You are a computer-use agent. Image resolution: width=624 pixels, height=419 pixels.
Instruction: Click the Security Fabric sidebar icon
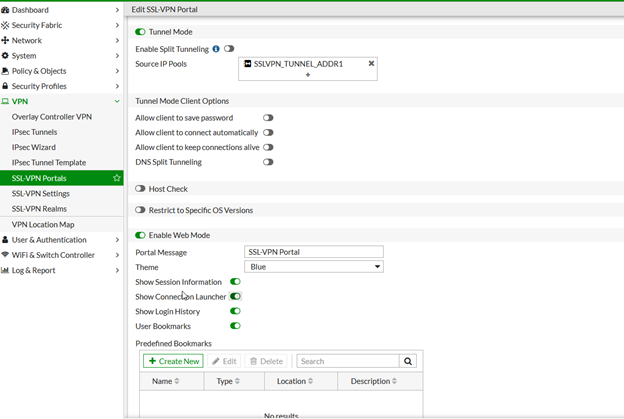(x=5, y=25)
